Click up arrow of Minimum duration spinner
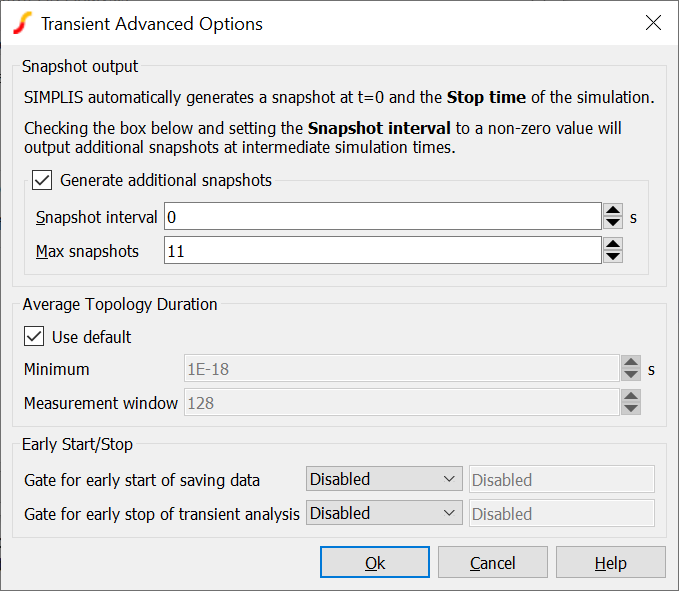Viewport: 679px width, 591px height. [630, 363]
